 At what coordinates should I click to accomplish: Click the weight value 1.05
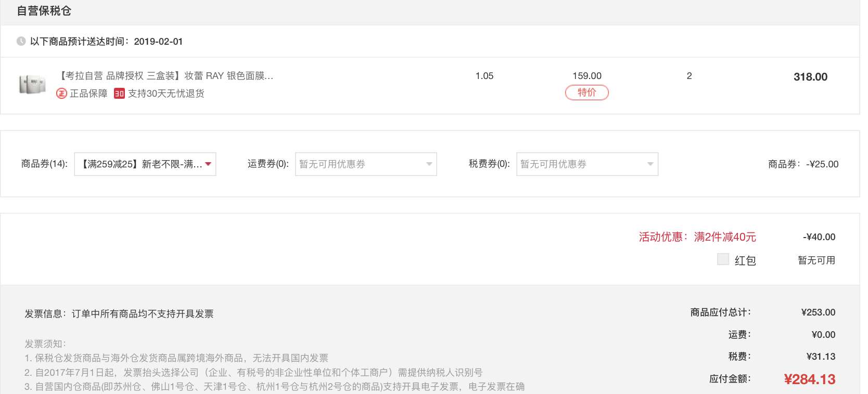(484, 76)
